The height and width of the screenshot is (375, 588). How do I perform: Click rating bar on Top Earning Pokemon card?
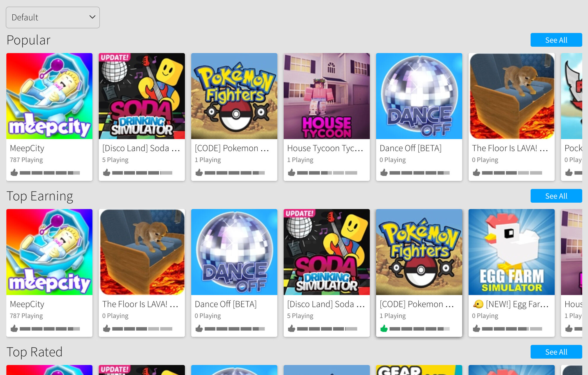(420, 329)
